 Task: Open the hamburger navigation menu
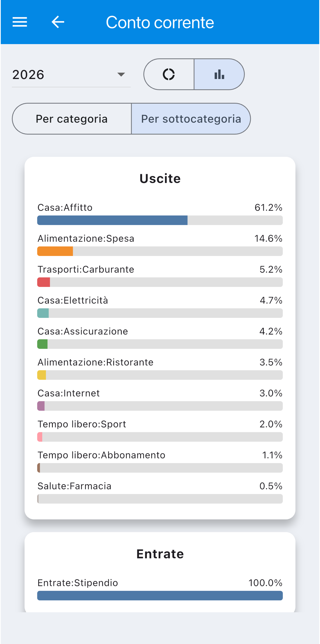[x=20, y=22]
